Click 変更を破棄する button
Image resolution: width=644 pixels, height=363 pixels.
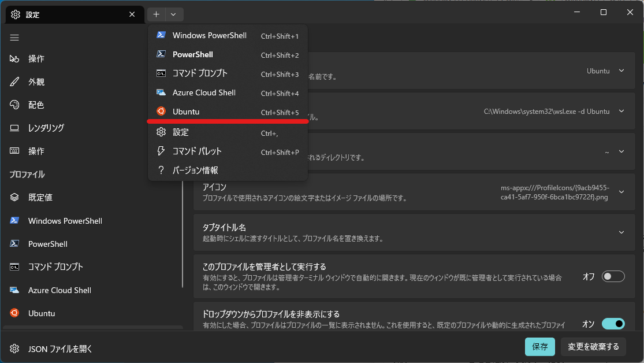pos(593,347)
